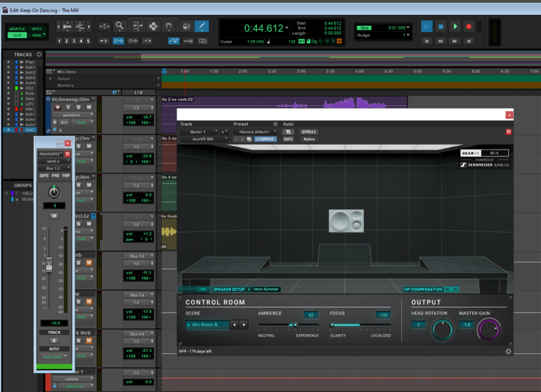Open waveform track view selector

tap(72, 115)
